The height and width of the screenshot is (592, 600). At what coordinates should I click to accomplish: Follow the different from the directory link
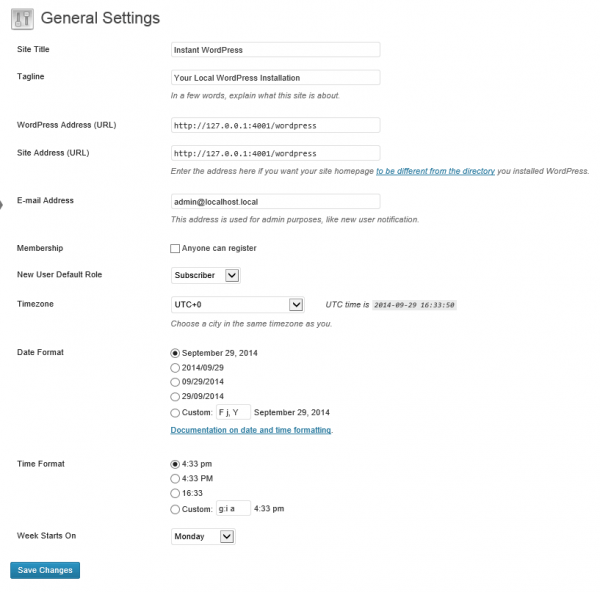coord(435,171)
